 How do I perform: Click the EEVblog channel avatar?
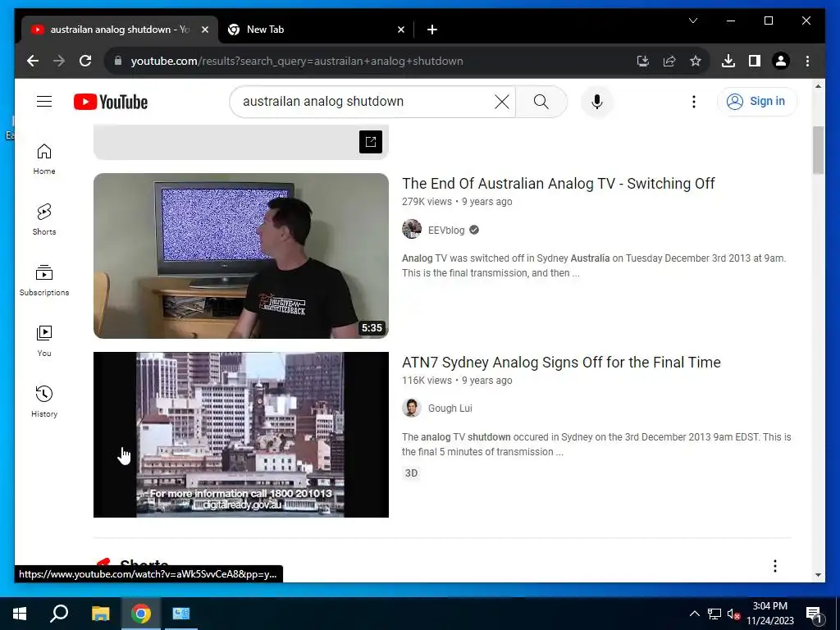coord(412,230)
